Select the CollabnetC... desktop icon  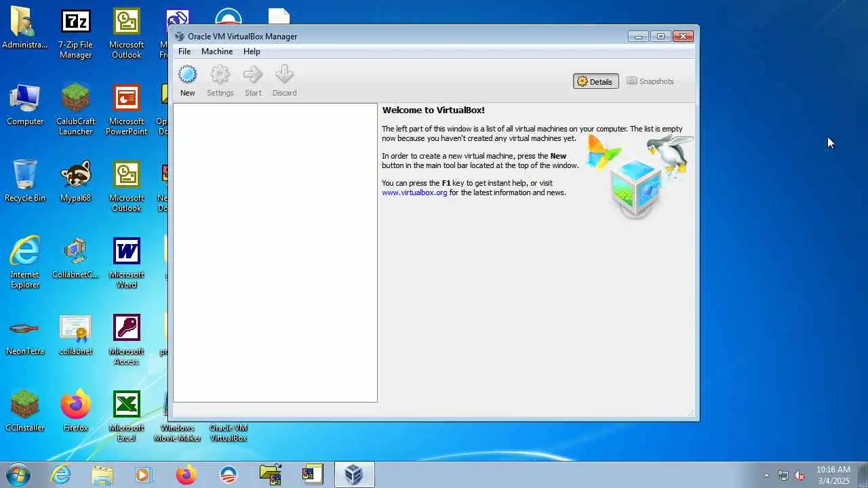tap(75, 258)
